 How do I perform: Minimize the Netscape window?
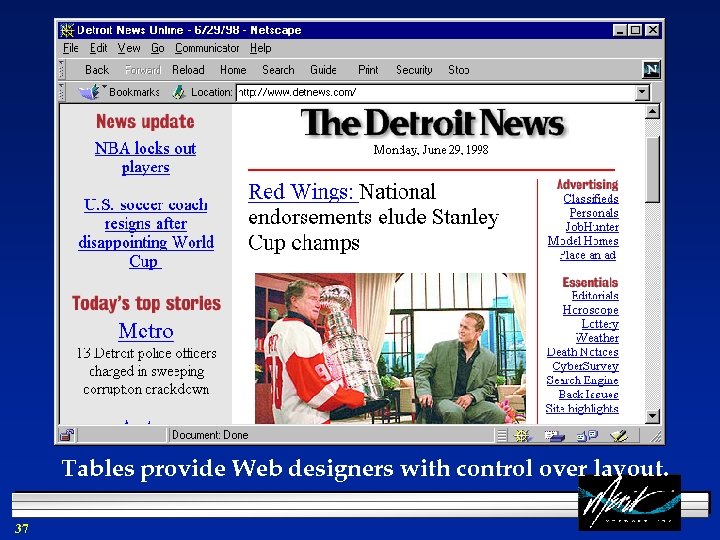620,30
